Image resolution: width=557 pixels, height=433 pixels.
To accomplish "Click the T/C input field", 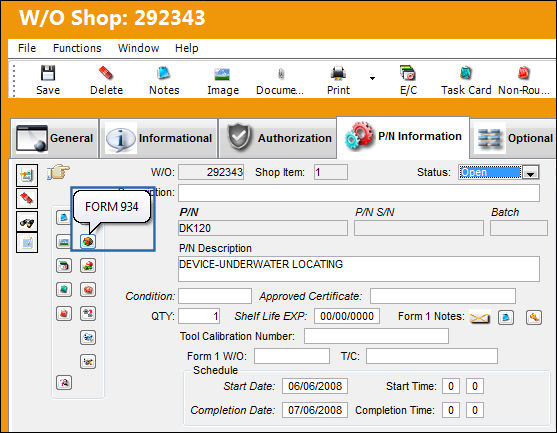I will coord(432,356).
